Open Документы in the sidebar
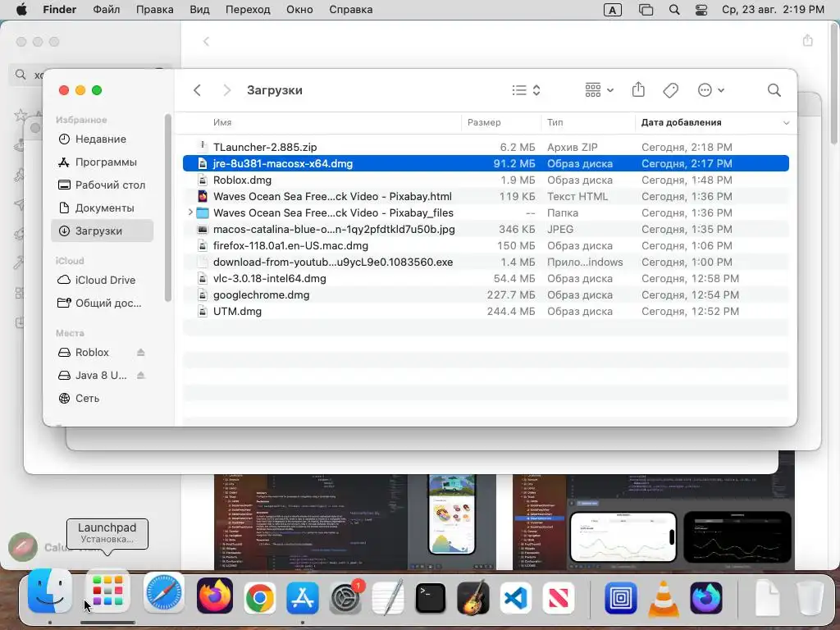Image resolution: width=840 pixels, height=630 pixels. tap(102, 208)
